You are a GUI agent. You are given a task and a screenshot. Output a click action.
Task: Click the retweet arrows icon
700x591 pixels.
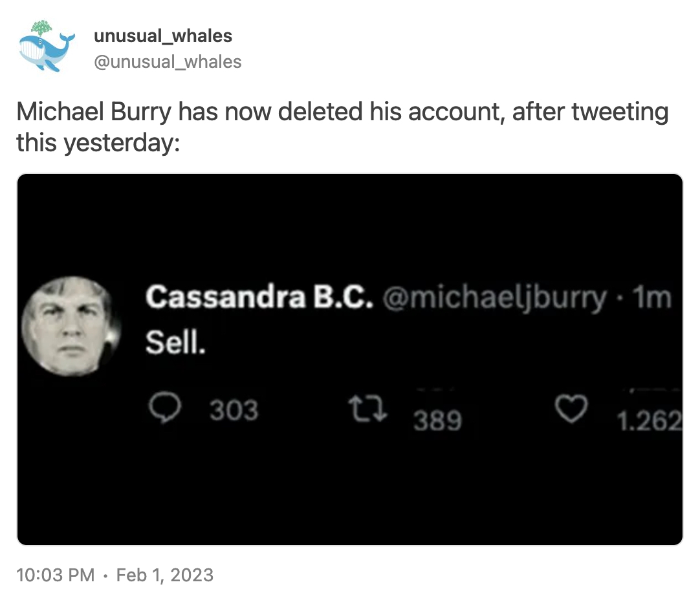(367, 409)
